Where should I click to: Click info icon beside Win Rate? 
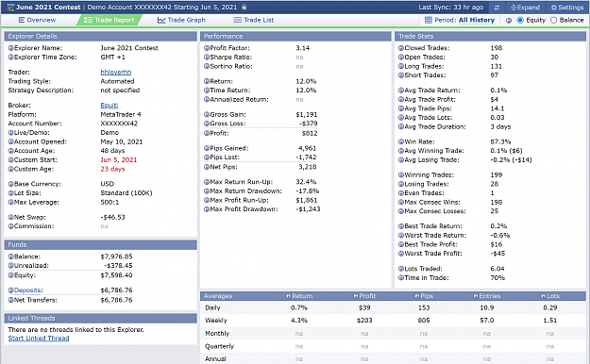point(401,141)
